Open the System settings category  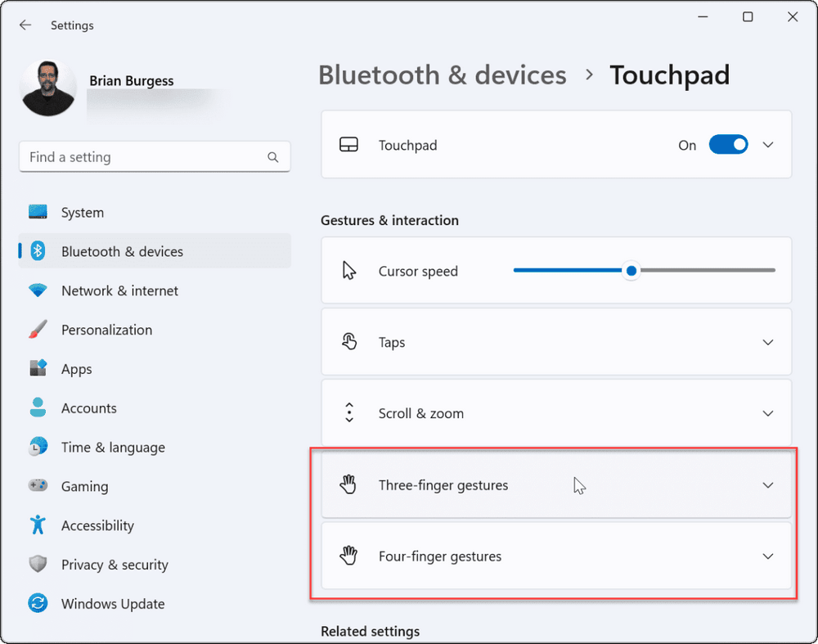(x=83, y=213)
